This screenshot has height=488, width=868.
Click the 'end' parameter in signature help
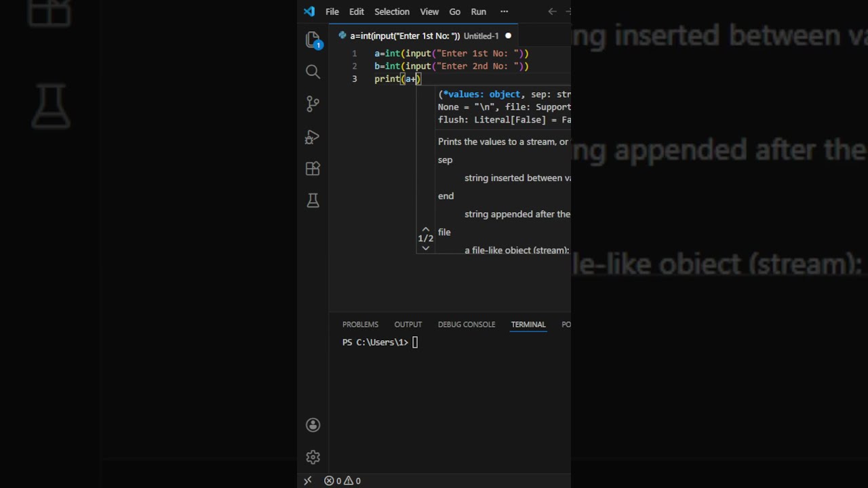coord(446,196)
